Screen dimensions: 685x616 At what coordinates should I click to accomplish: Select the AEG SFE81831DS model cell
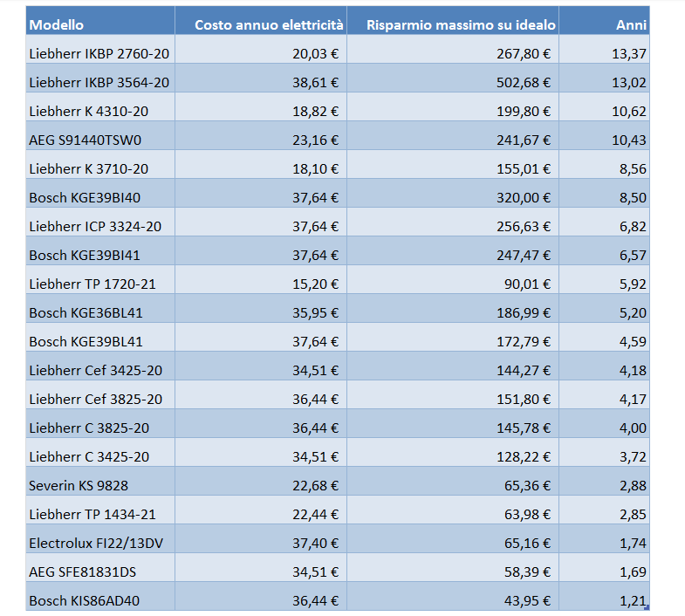[x=99, y=572]
